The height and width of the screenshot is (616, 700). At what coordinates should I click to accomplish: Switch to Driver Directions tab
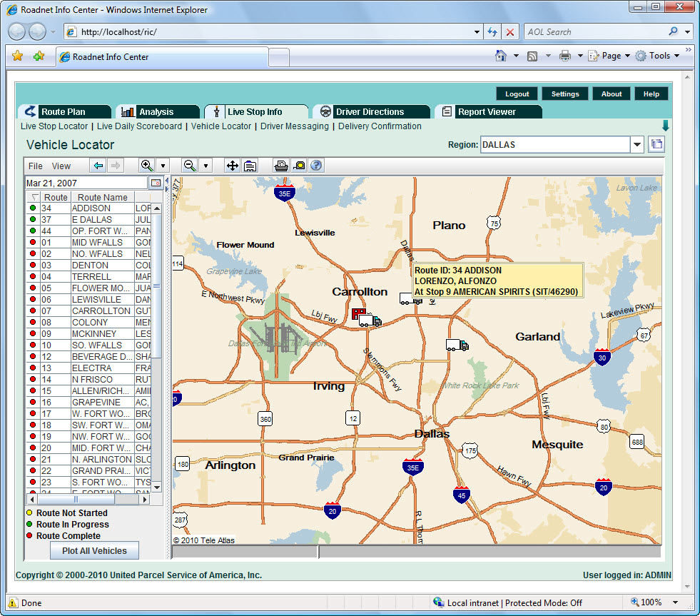[372, 111]
